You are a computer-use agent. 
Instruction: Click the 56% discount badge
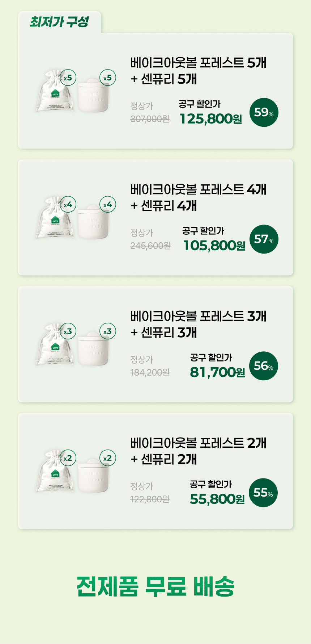(264, 366)
